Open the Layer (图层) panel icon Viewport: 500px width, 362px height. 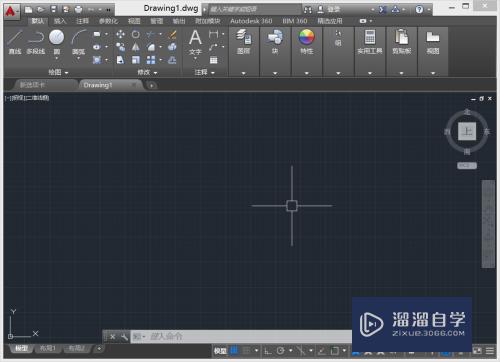pos(243,42)
